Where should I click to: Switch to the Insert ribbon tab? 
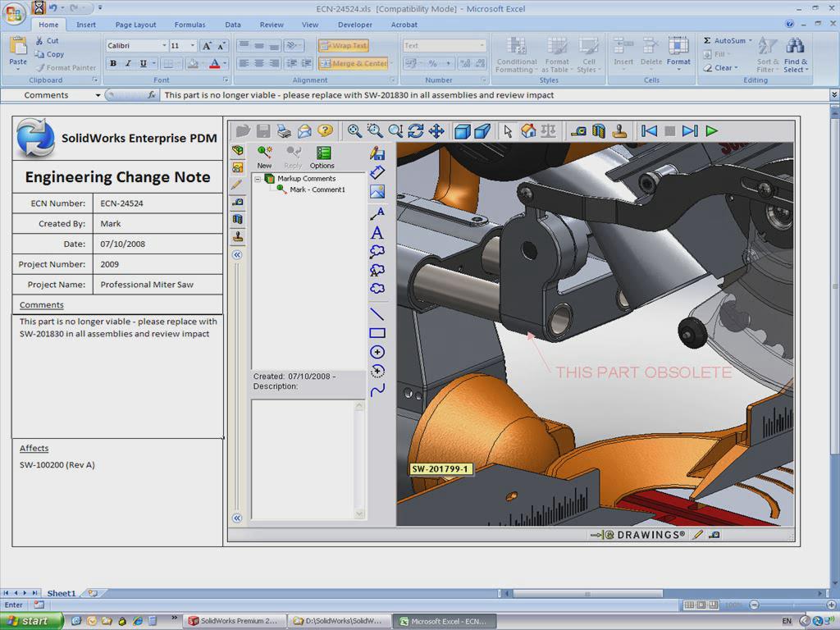(85, 25)
